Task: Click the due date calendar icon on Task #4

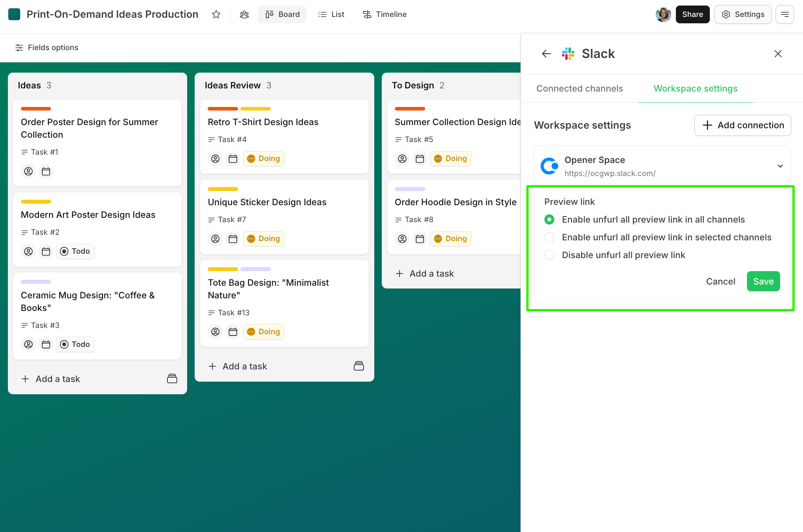Action: pyautogui.click(x=233, y=159)
